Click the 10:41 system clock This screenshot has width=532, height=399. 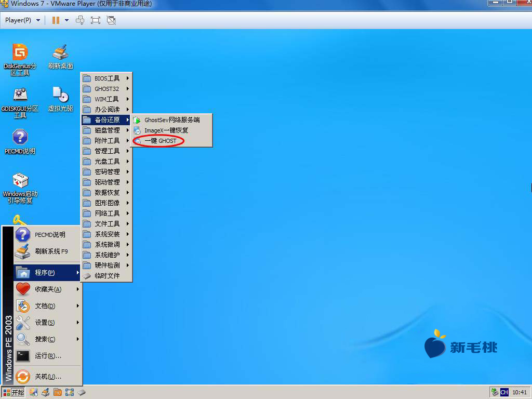click(520, 392)
